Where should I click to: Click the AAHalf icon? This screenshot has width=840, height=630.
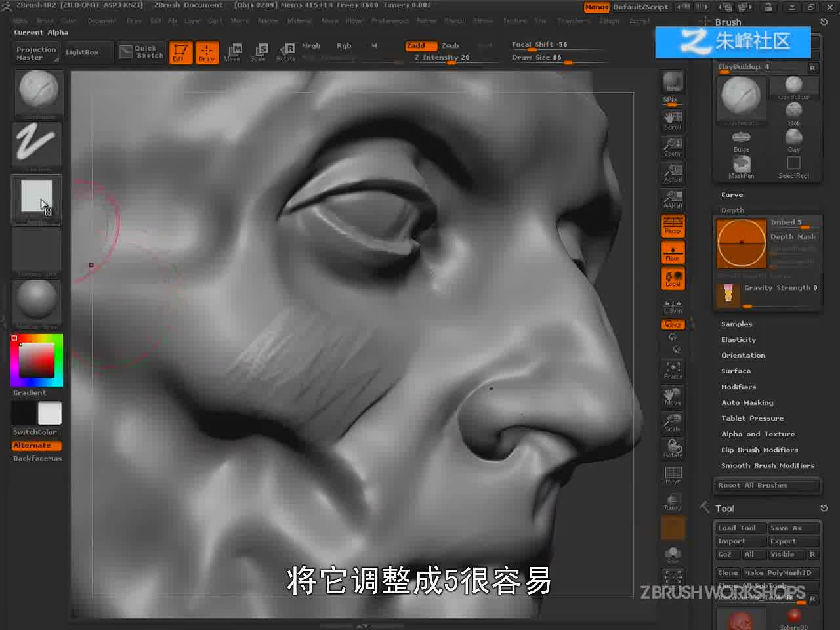click(673, 198)
